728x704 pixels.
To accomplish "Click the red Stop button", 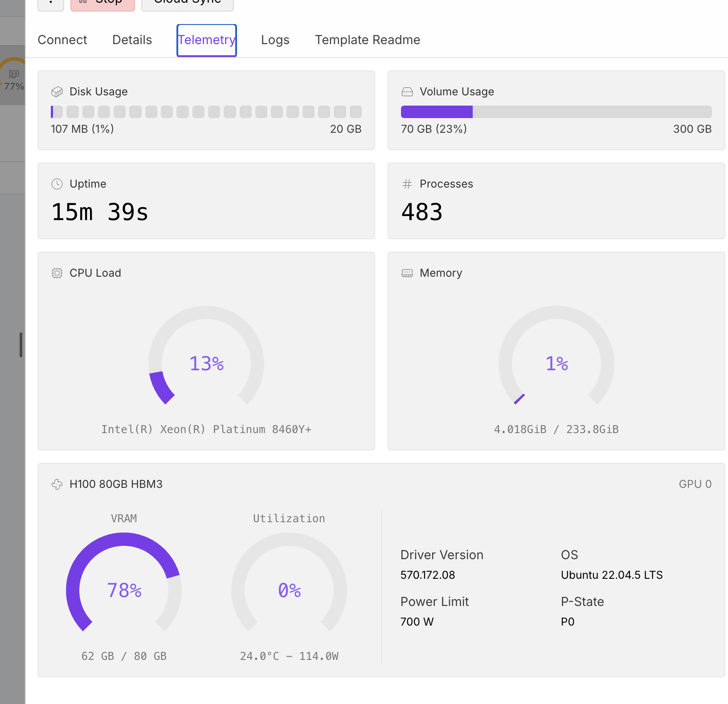I will pos(102,4).
